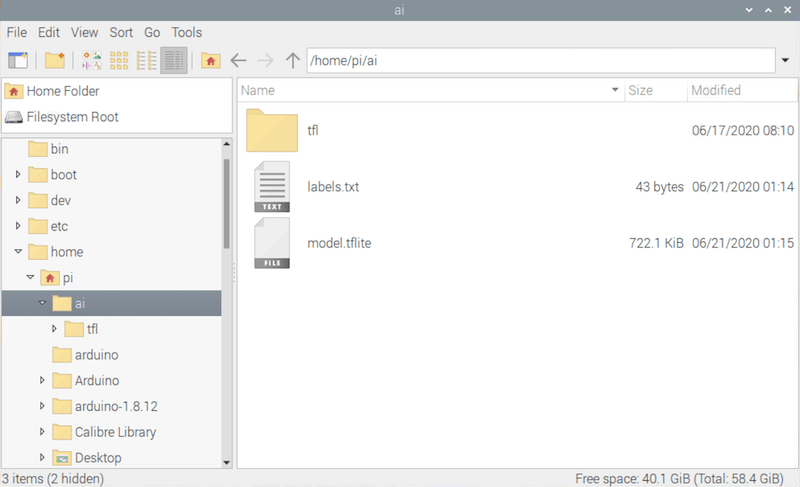Viewport: 800px width, 487px height.
Task: Expand the Arduino folder node
Action: 42,380
